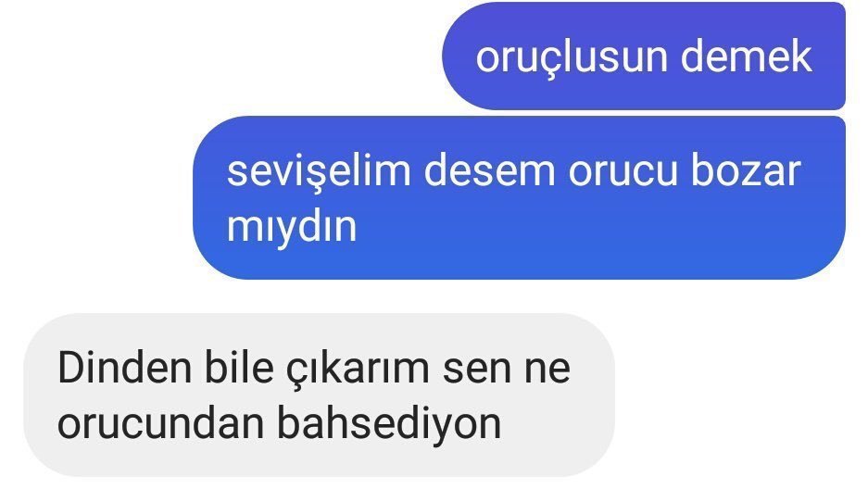Click the word 'bozar' in blue bubble
Viewport: 868px width, 489px height.
[746, 171]
